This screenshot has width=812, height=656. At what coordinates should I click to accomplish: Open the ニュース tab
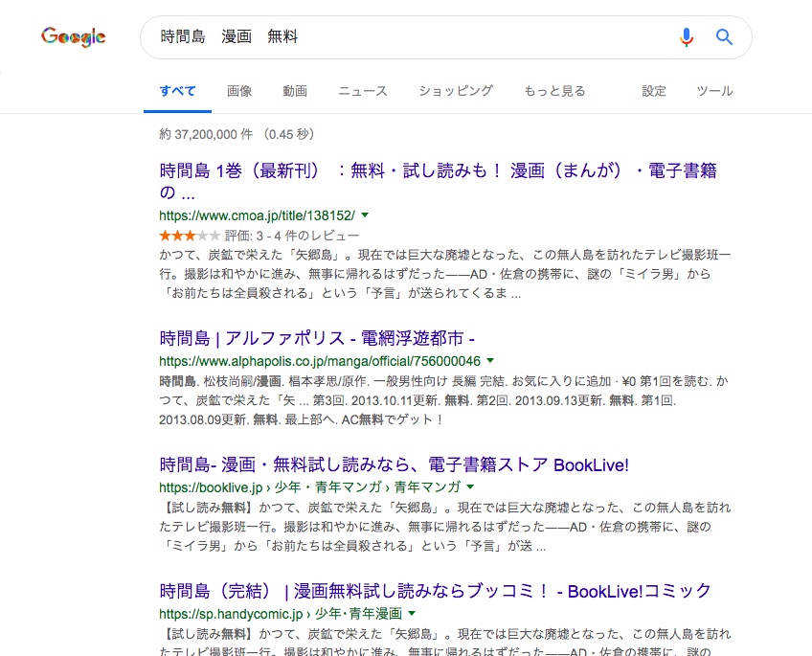coord(363,91)
